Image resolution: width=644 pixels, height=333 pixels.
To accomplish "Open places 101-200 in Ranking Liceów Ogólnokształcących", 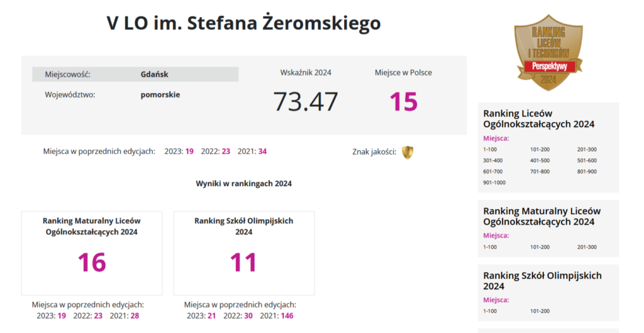I will [x=540, y=150].
